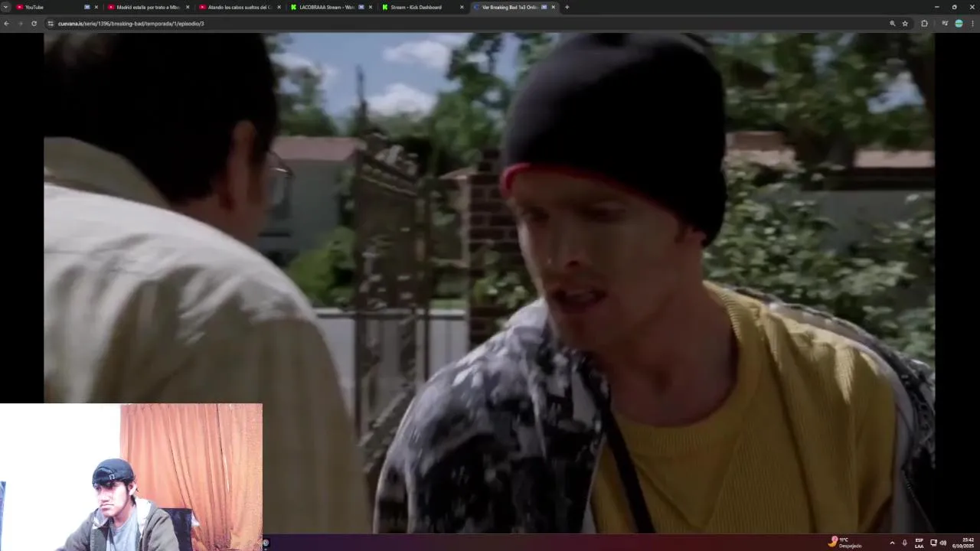Close the Ver Breaking Bad tab

click(x=553, y=7)
